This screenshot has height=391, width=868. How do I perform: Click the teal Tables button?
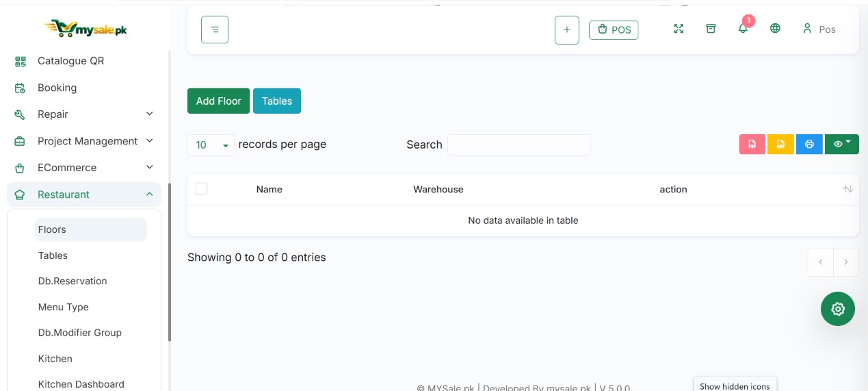277,101
